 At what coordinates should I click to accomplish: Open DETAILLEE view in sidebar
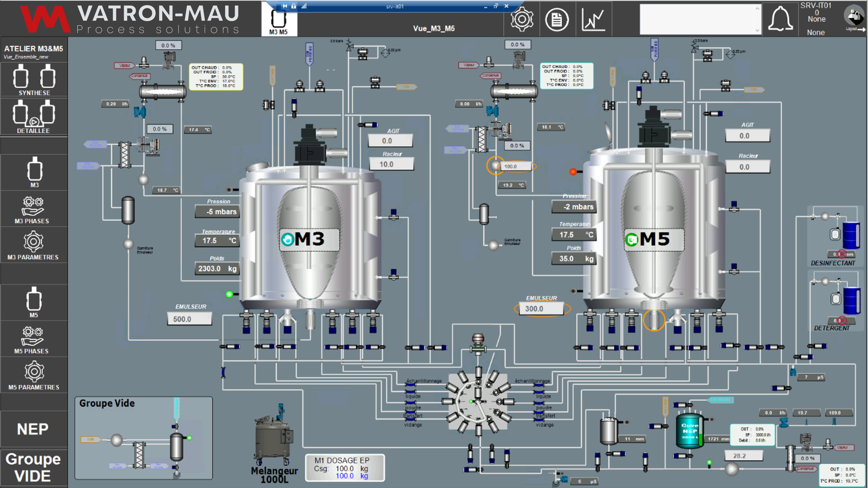(x=34, y=117)
